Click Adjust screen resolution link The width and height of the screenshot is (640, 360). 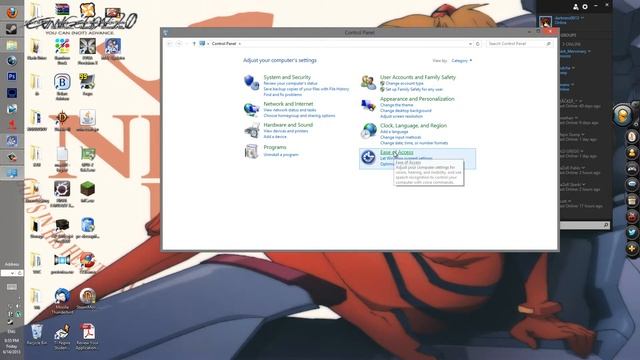click(x=401, y=116)
